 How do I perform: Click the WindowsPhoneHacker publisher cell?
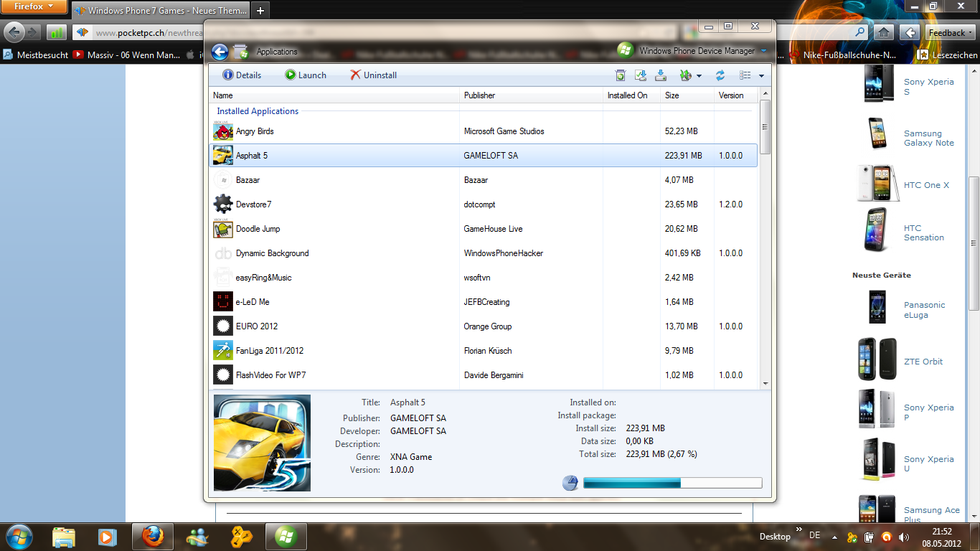[x=503, y=253]
